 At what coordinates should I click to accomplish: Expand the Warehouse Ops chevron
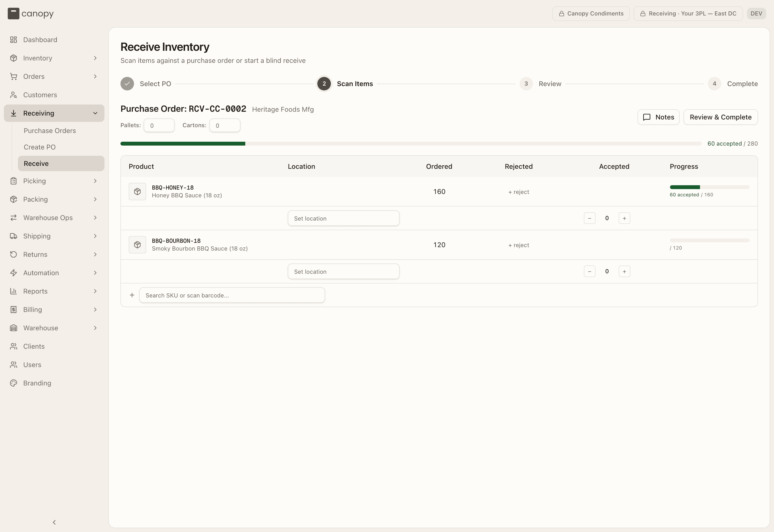(95, 218)
